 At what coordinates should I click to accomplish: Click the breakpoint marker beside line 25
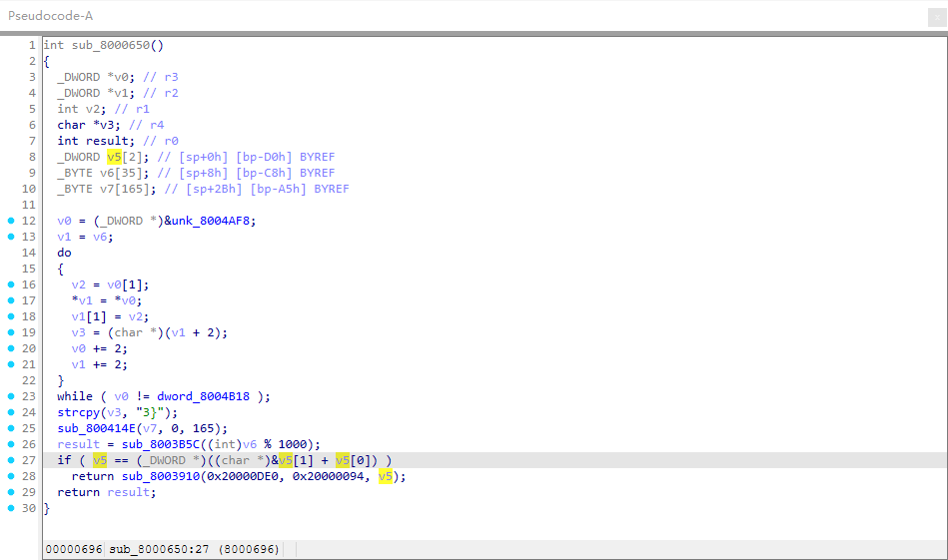11,428
